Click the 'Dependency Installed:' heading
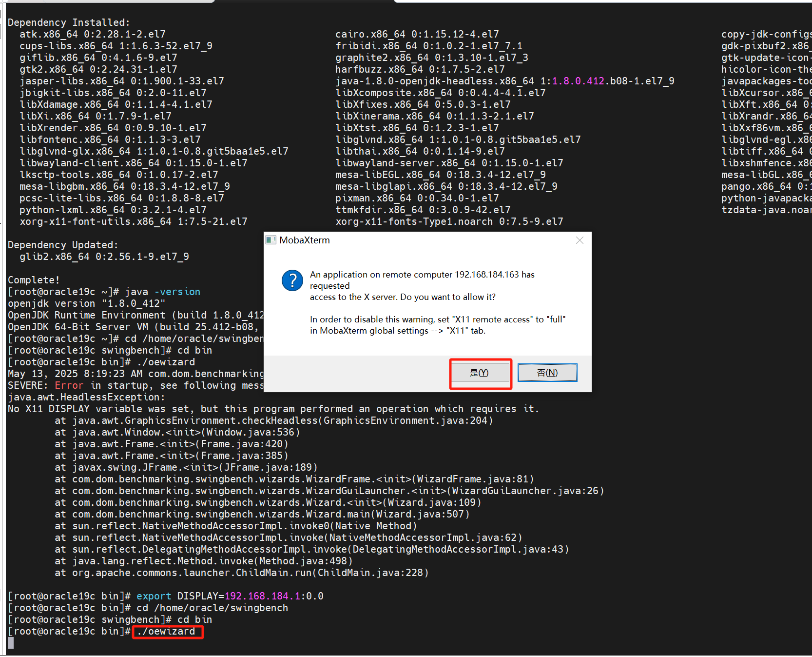The width and height of the screenshot is (812, 657). tap(69, 22)
